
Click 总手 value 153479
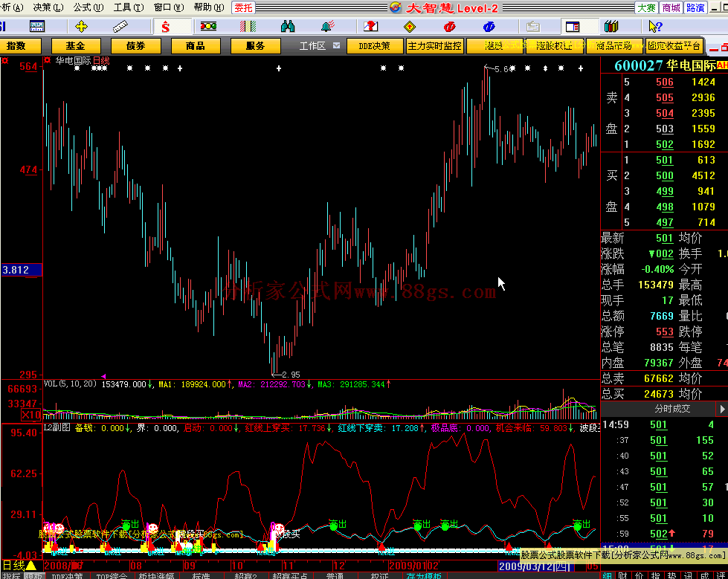[x=656, y=285]
